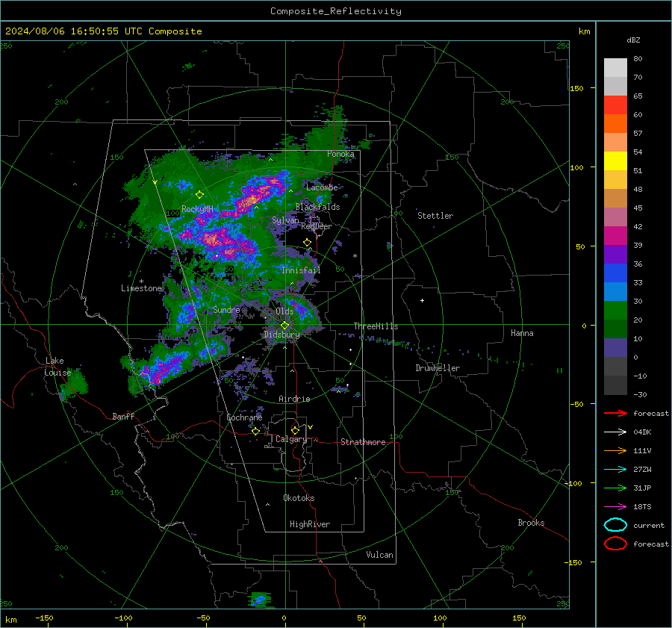Click the green 20–30 dBZ swatch

(x=615, y=310)
